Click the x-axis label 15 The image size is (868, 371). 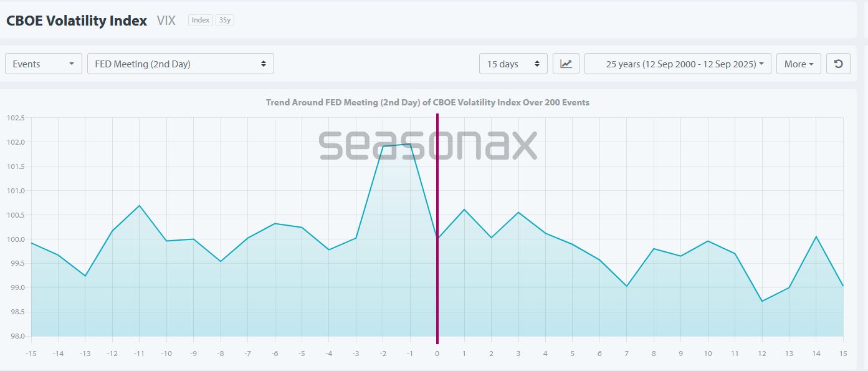(x=843, y=354)
